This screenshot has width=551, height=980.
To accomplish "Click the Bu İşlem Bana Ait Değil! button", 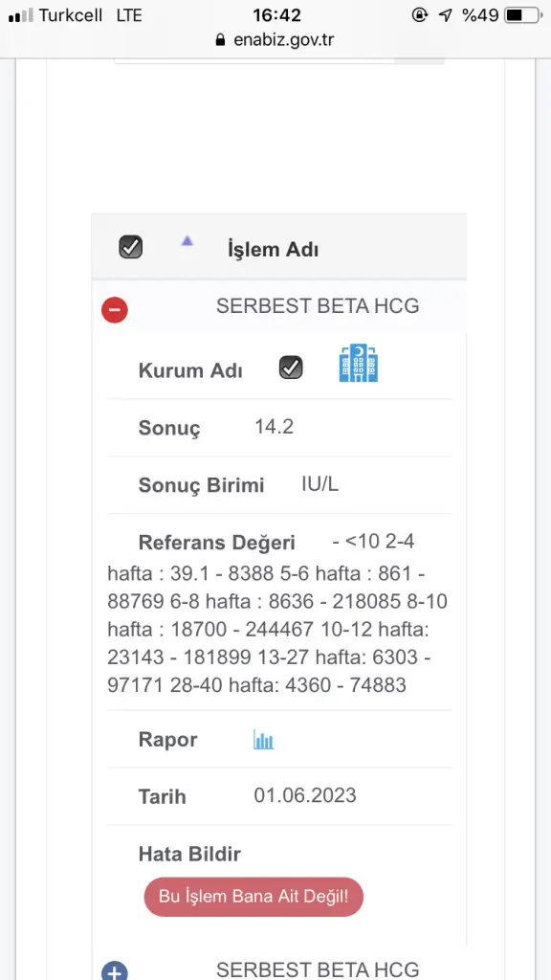I will (x=253, y=896).
